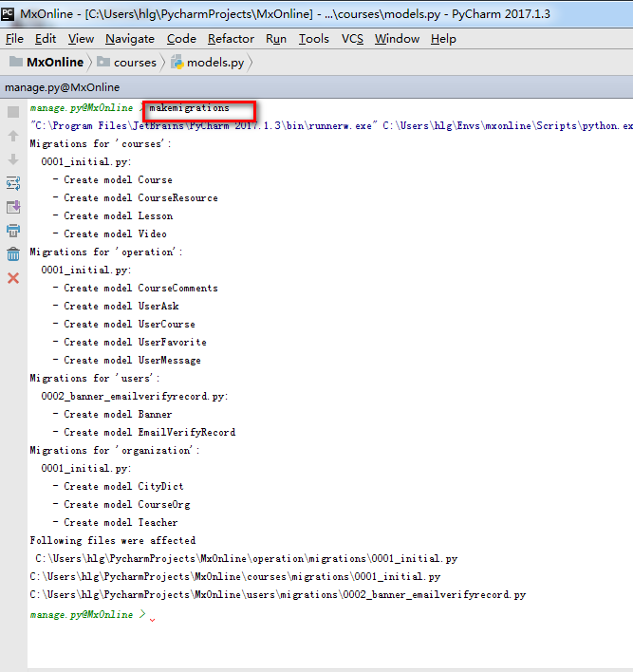Click "Create model Teacher" line
The image size is (633, 672).
point(115,522)
